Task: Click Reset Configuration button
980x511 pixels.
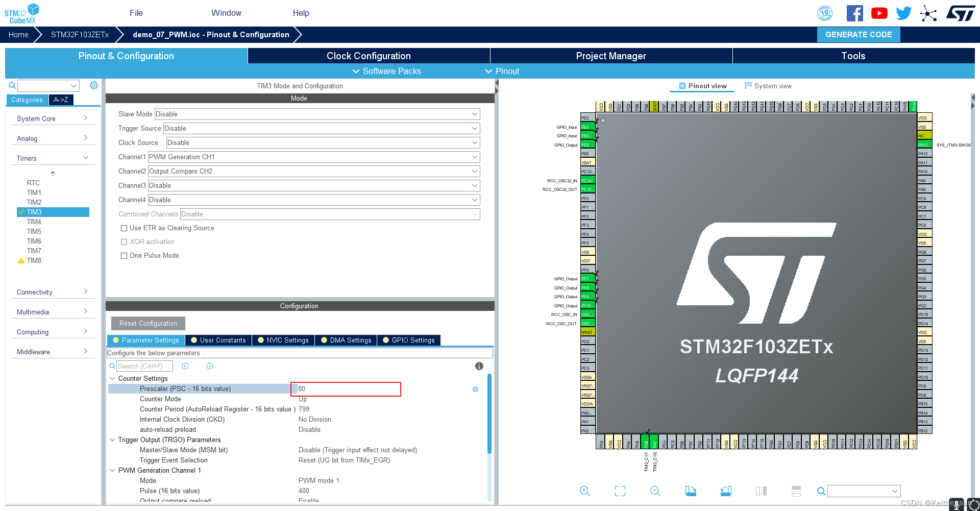Action: point(148,323)
